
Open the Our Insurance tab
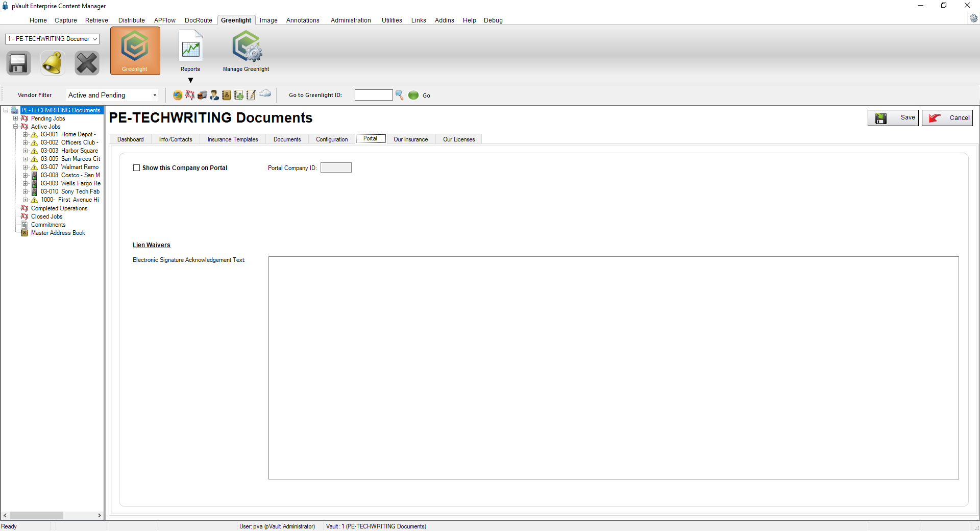pyautogui.click(x=411, y=139)
